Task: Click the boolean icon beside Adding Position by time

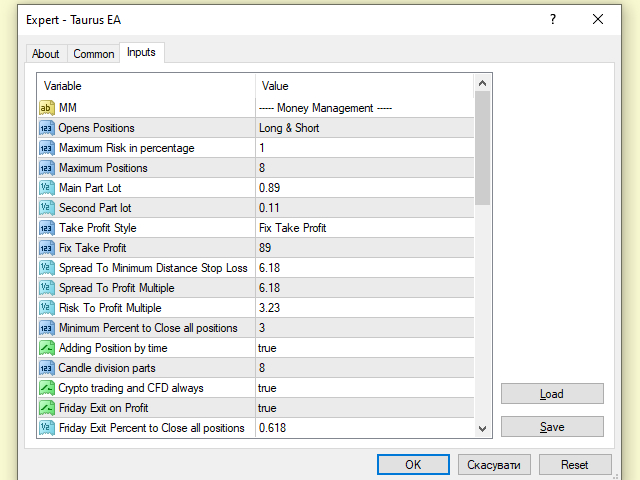Action: point(47,348)
